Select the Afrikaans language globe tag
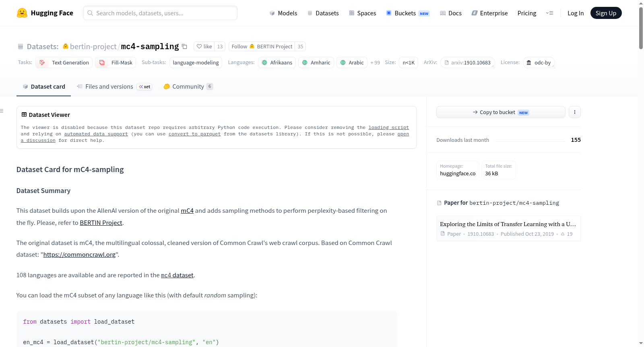The height and width of the screenshot is (347, 644). pyautogui.click(x=277, y=62)
